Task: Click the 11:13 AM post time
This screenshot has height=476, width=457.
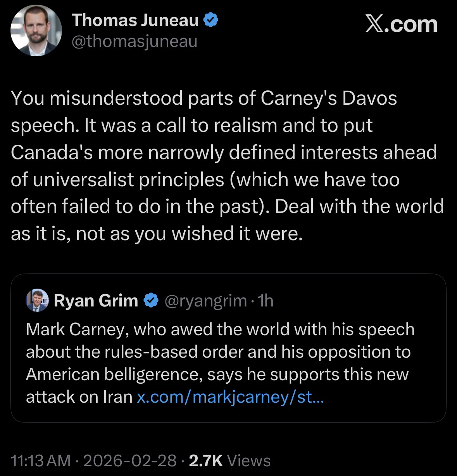Action: (x=41, y=460)
